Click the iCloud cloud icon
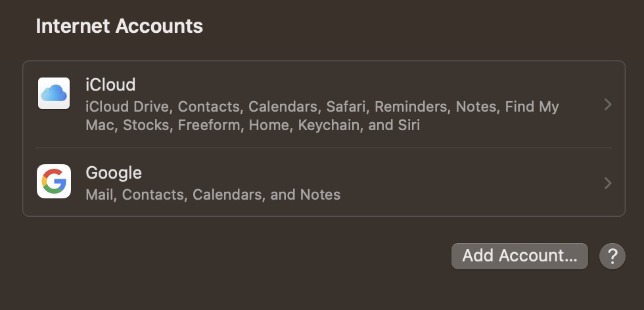 click(54, 93)
